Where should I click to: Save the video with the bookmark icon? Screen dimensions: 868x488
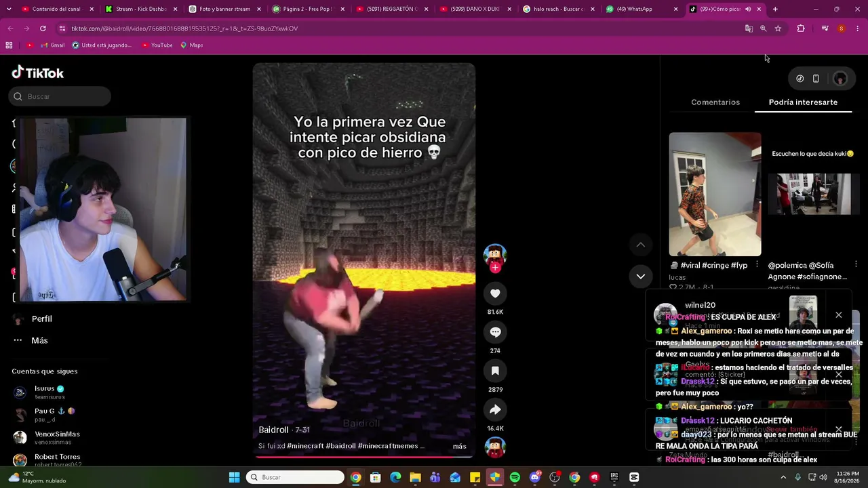(x=495, y=371)
